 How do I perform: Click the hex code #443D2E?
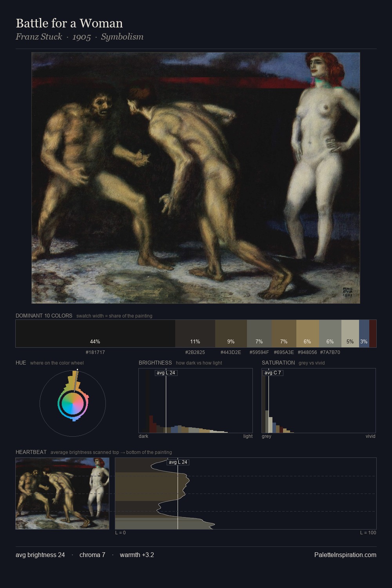pyautogui.click(x=231, y=352)
